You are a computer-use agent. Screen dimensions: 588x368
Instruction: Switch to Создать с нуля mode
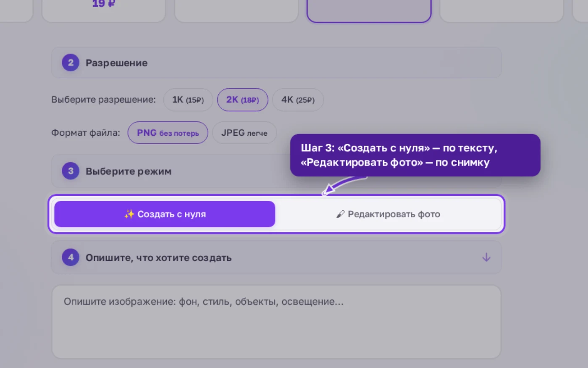coord(165,214)
